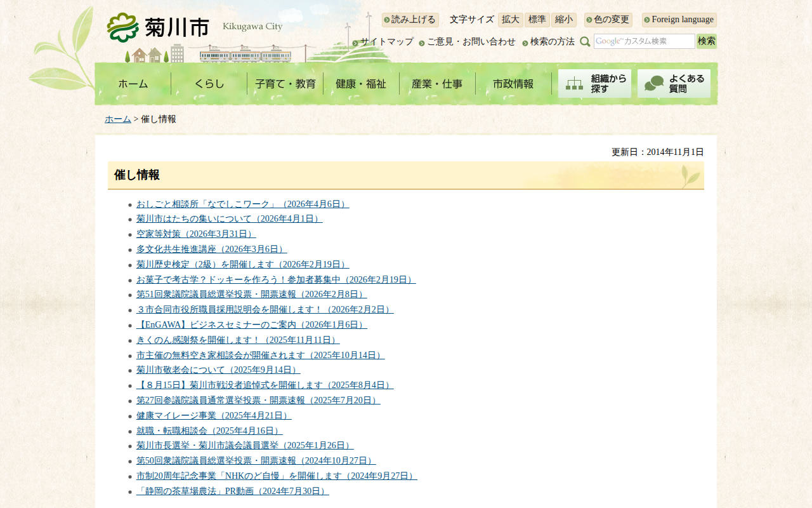Focus the Google custom search field
The image size is (812, 508).
[645, 41]
